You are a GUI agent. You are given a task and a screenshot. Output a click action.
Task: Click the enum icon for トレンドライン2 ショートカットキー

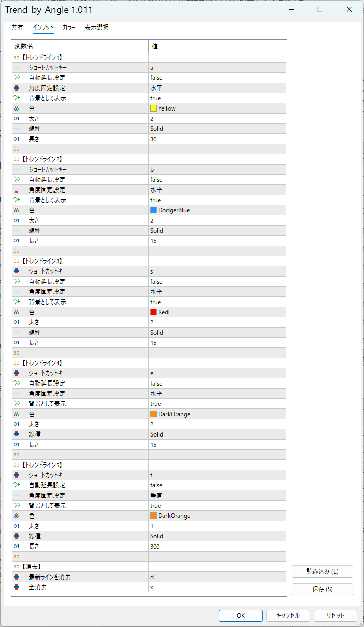(x=16, y=170)
